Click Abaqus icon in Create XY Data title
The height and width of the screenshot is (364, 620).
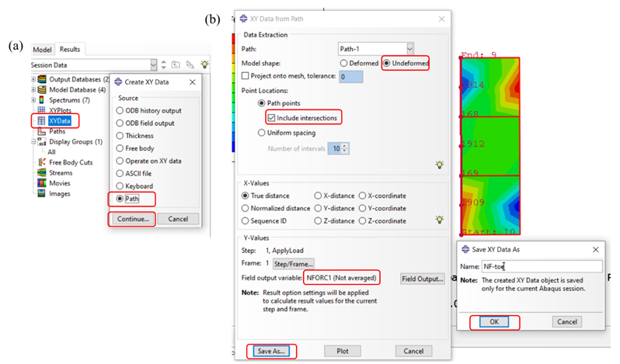point(118,82)
